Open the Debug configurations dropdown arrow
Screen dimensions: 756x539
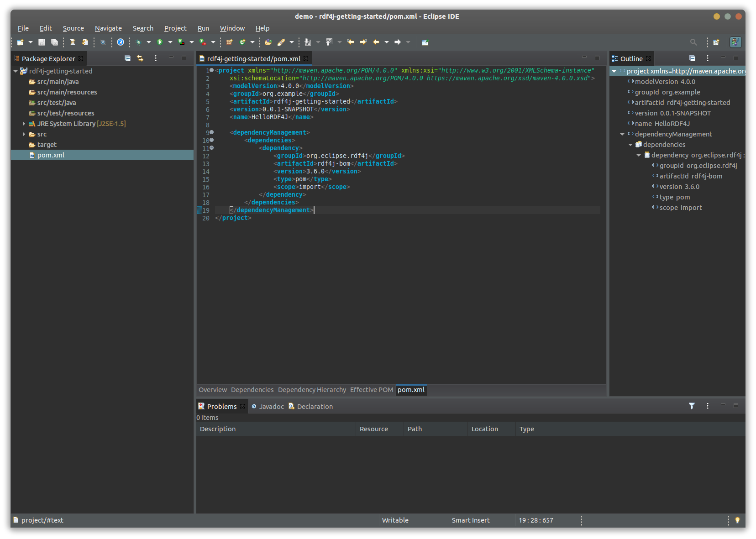click(x=149, y=42)
